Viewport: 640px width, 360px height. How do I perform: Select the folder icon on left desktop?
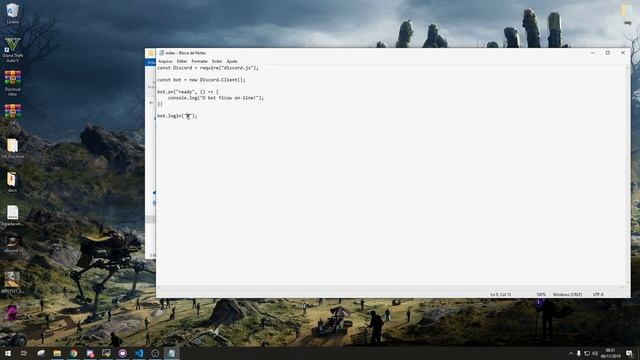point(13,149)
